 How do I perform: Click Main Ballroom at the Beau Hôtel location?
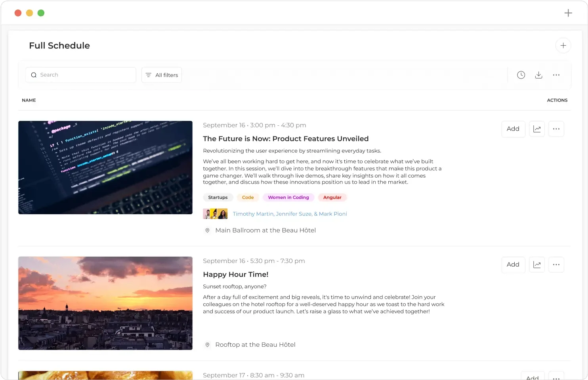click(265, 230)
